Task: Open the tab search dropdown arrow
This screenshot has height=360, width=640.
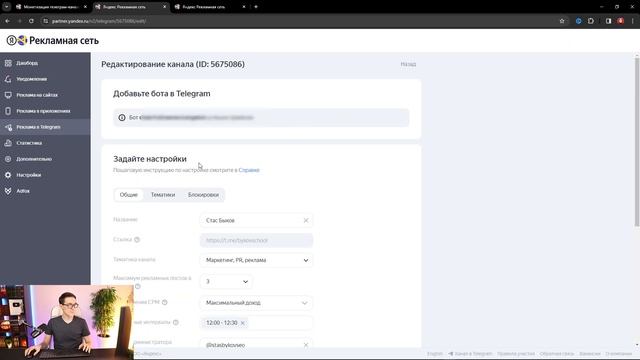Action: pyautogui.click(x=7, y=7)
